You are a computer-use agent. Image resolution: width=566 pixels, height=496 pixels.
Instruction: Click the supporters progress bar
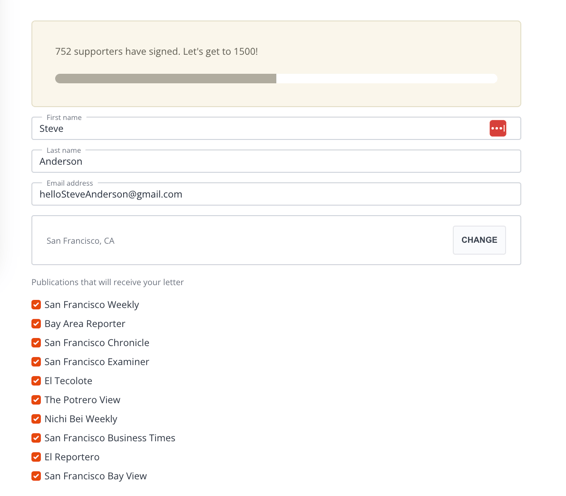tap(276, 78)
